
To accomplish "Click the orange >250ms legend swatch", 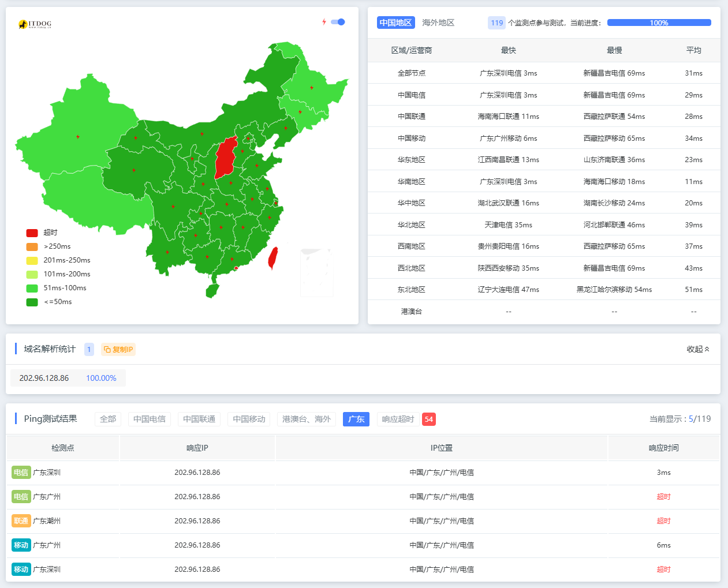I will tap(32, 246).
